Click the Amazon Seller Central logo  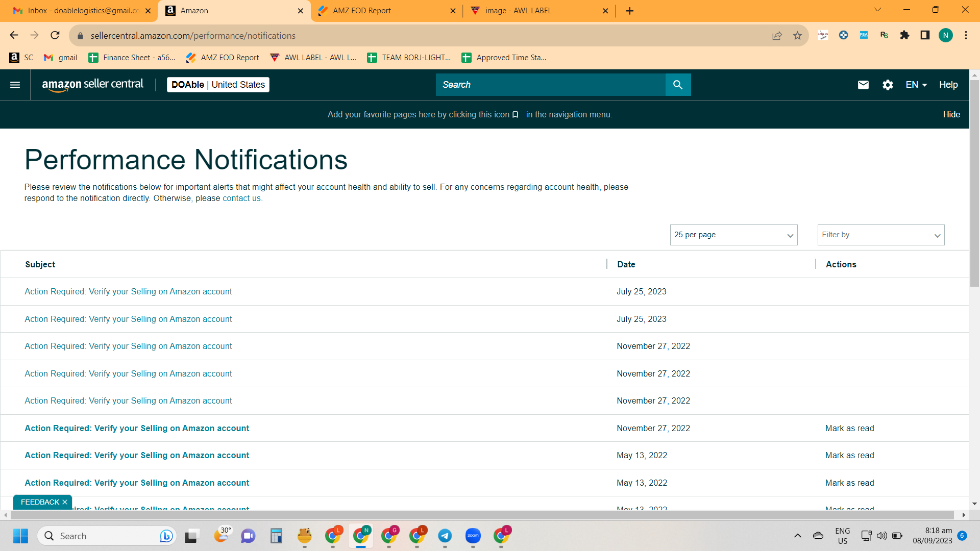pos(93,85)
